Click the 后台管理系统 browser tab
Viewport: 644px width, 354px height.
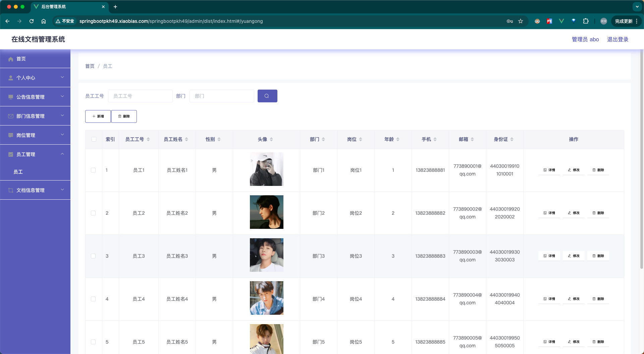(x=70, y=7)
